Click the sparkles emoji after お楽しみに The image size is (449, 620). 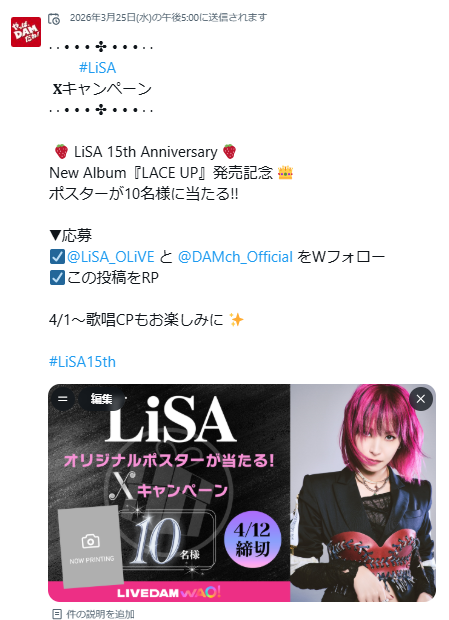coord(236,319)
